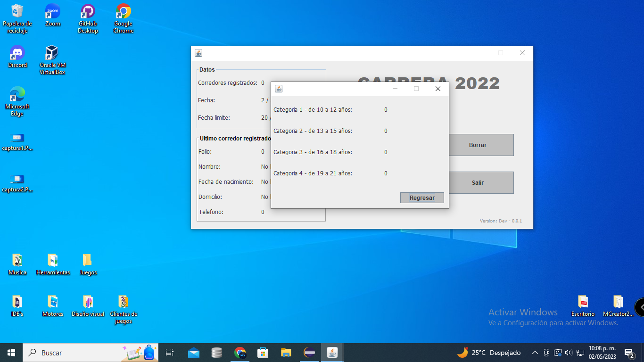The width and height of the screenshot is (644, 362).
Task: Click the Regresar button in the categories dialog
Action: coord(422,197)
